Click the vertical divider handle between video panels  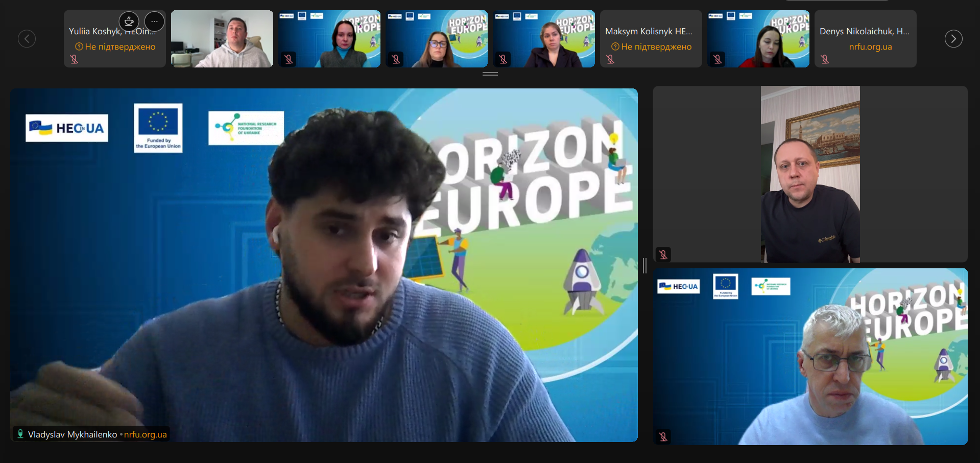pyautogui.click(x=645, y=265)
